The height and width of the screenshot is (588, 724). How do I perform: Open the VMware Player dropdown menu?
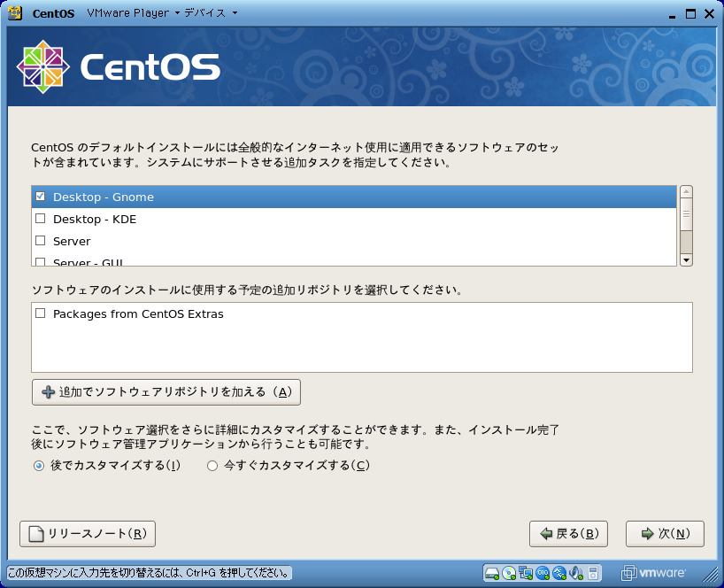134,13
